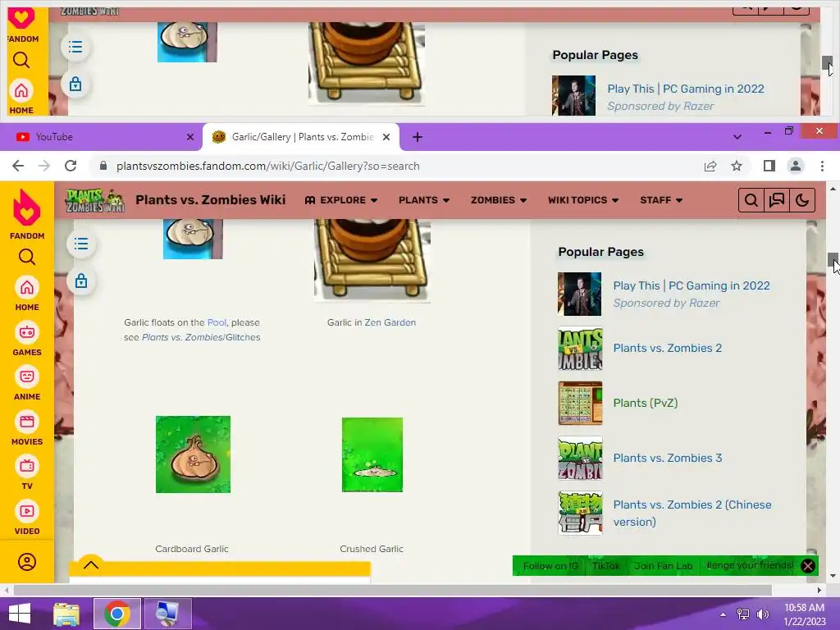
Task: Open the volume control in system tray
Action: coord(763,614)
